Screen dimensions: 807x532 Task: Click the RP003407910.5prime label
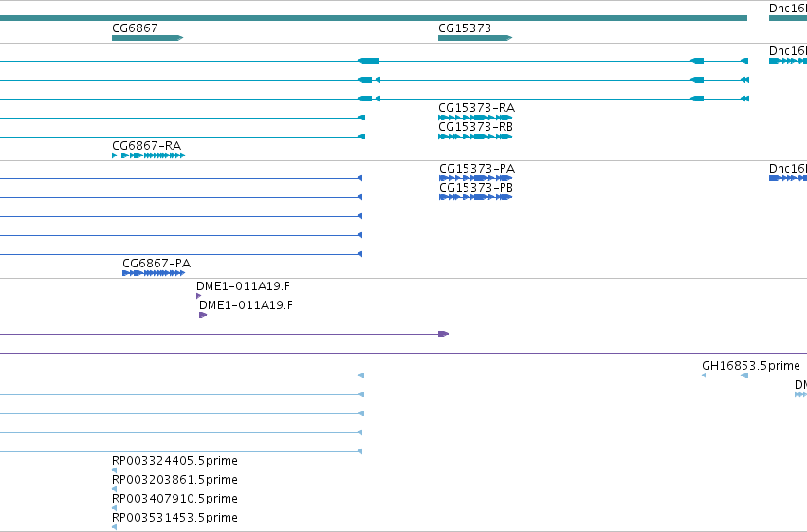point(174,499)
